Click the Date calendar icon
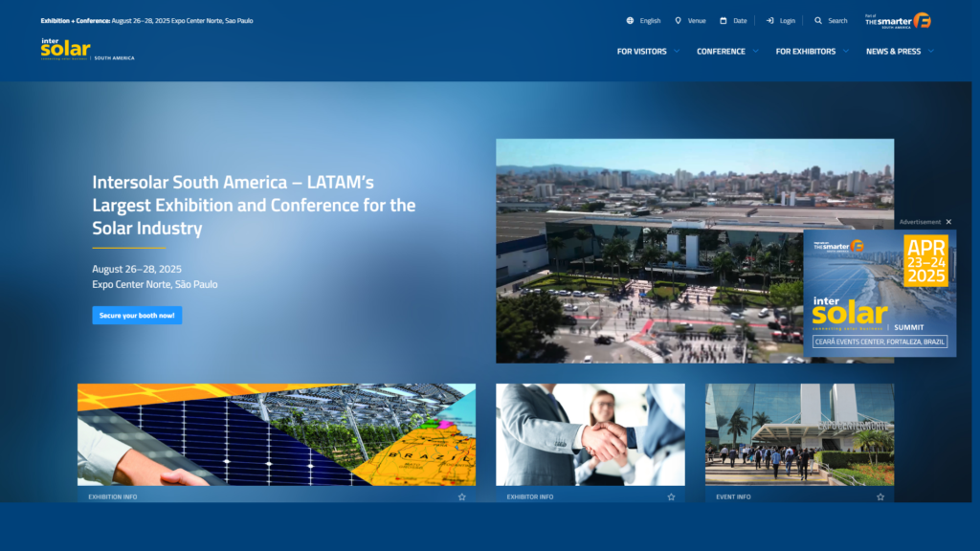The image size is (980, 551). (724, 21)
